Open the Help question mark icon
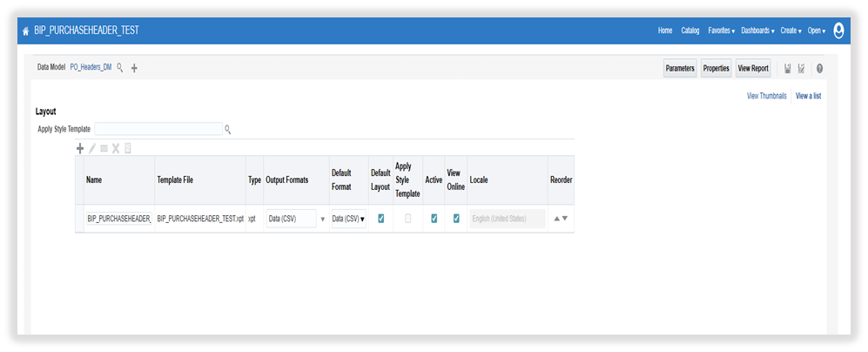 (x=819, y=69)
